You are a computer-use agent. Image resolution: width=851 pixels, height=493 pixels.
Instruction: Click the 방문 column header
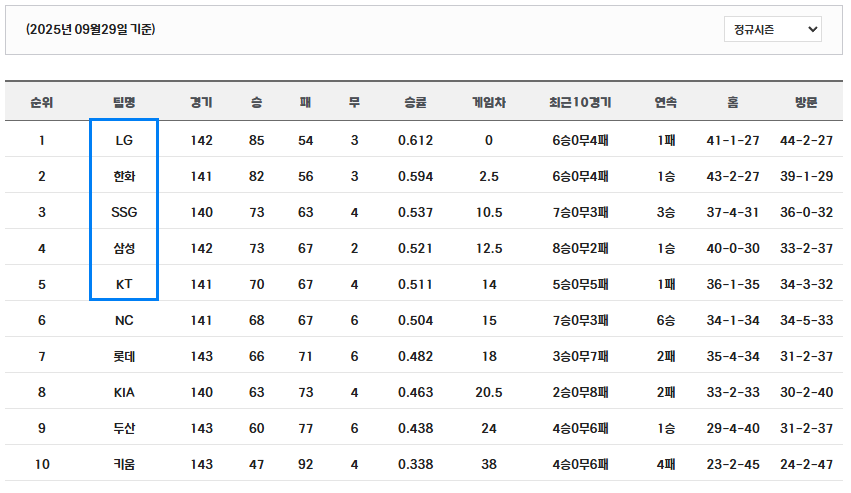[x=806, y=102]
